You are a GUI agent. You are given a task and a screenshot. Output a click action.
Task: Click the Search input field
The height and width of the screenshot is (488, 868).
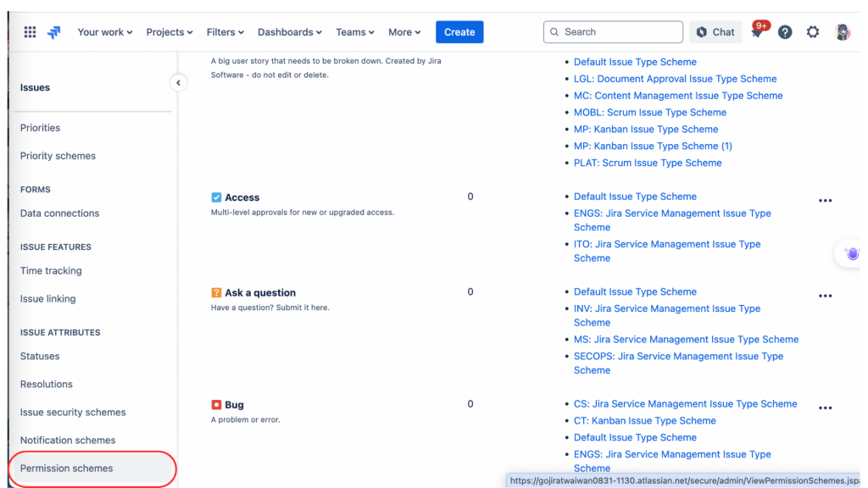[x=613, y=32]
